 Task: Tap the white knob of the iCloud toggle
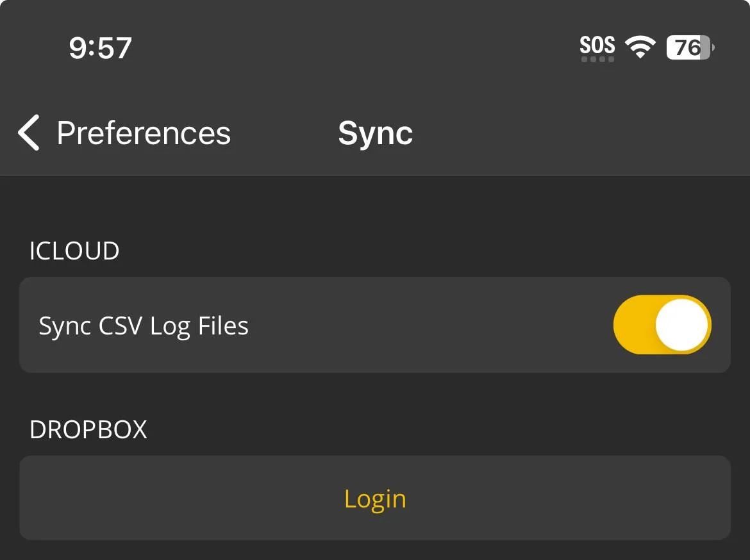pyautogui.click(x=682, y=325)
